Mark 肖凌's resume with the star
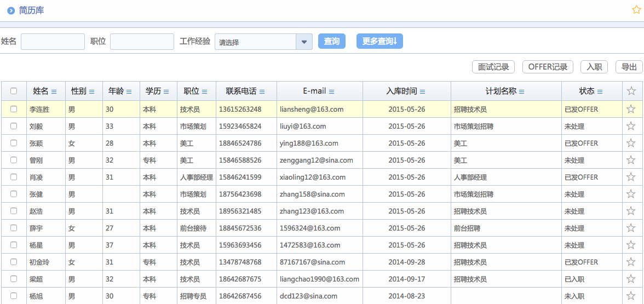The width and height of the screenshot is (644, 304). (631, 177)
